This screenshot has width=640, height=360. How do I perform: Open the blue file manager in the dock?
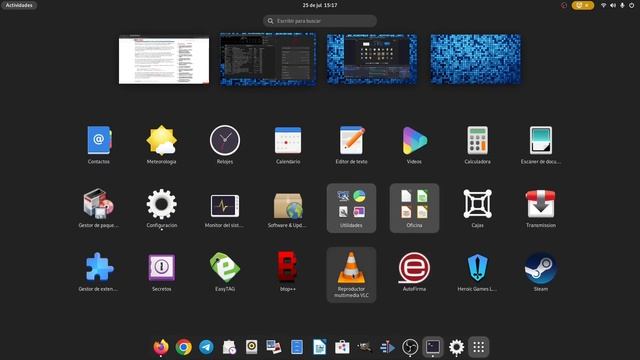click(297, 347)
